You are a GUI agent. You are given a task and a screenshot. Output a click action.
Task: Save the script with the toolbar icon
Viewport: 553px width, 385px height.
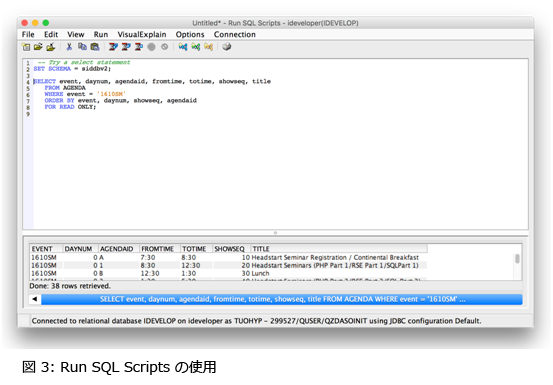pos(51,47)
